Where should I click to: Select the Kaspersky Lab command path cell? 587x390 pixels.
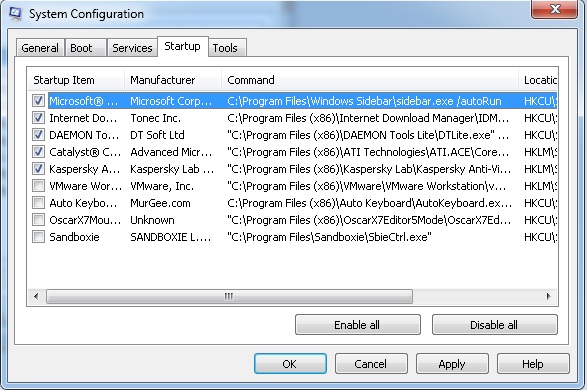[369, 169]
